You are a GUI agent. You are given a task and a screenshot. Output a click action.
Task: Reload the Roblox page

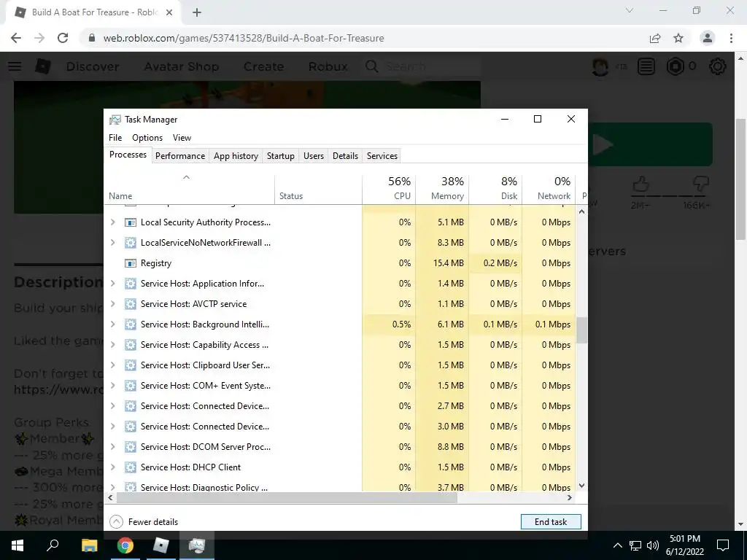63,38
